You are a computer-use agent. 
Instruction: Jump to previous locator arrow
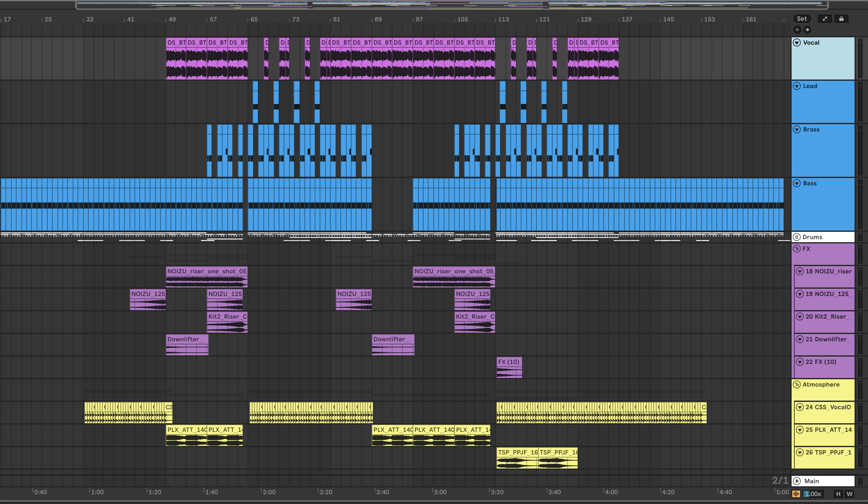(x=797, y=30)
